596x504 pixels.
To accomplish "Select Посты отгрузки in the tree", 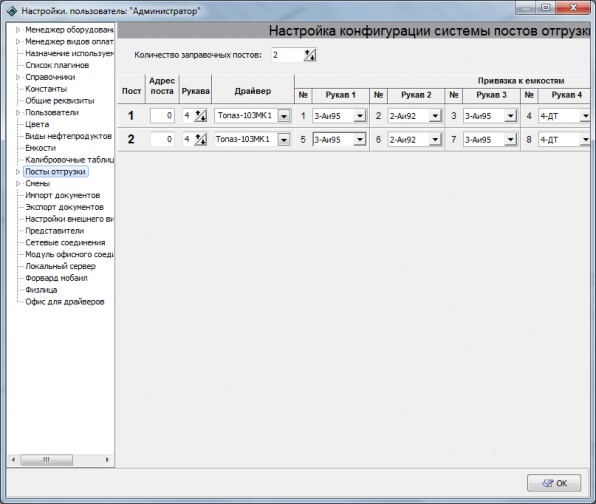I will (x=55, y=172).
